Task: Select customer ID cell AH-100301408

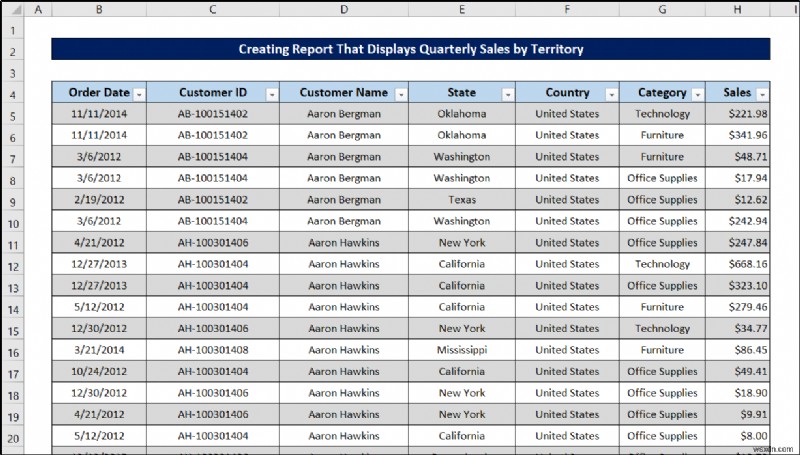Action: tap(213, 350)
